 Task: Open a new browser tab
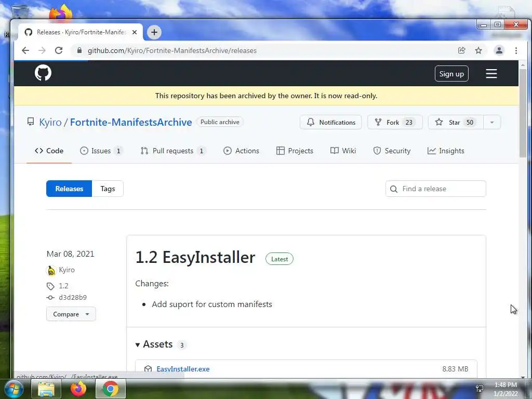coord(154,32)
